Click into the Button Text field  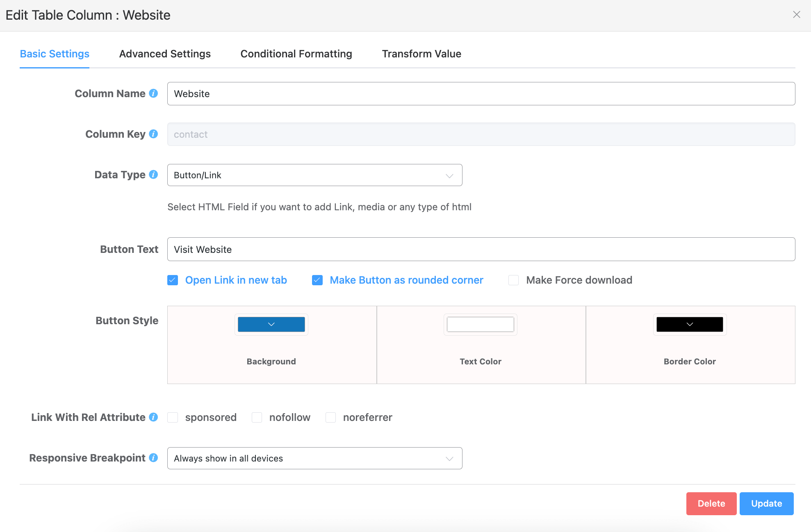(x=481, y=249)
